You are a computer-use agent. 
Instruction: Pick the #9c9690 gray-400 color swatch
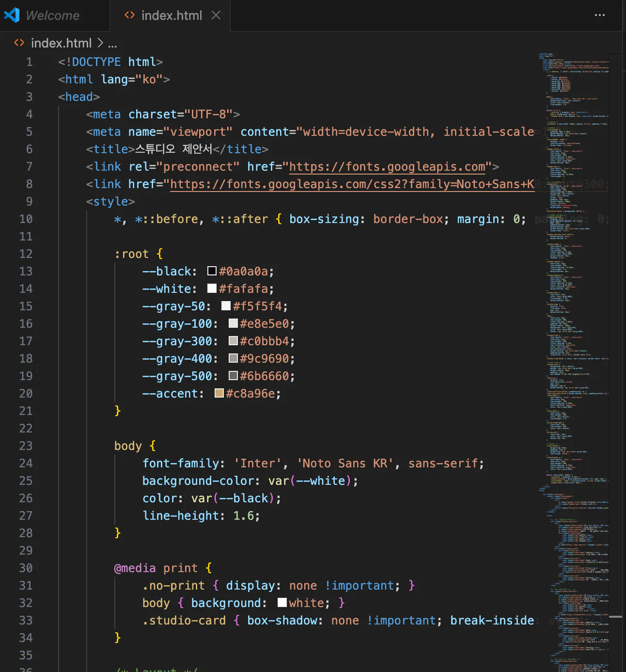point(233,358)
